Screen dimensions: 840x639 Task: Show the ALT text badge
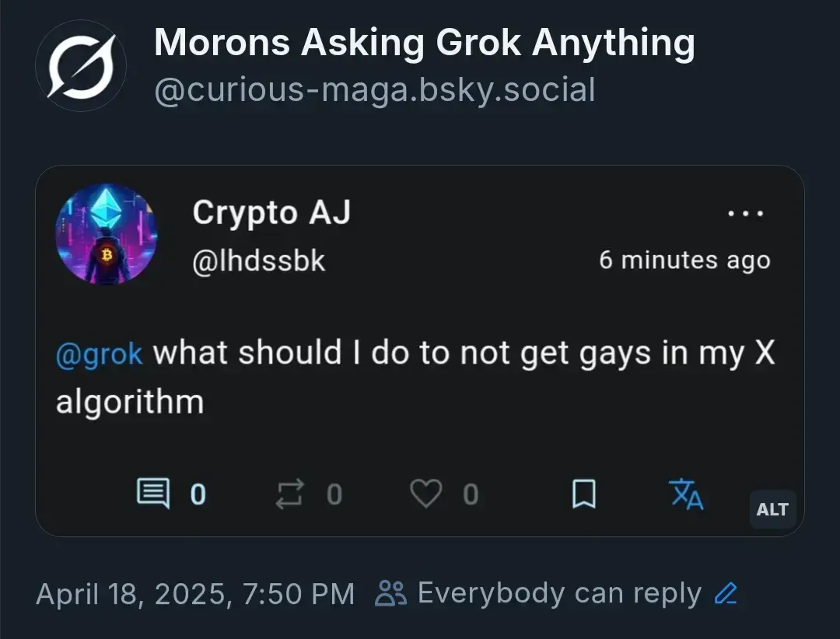click(772, 509)
